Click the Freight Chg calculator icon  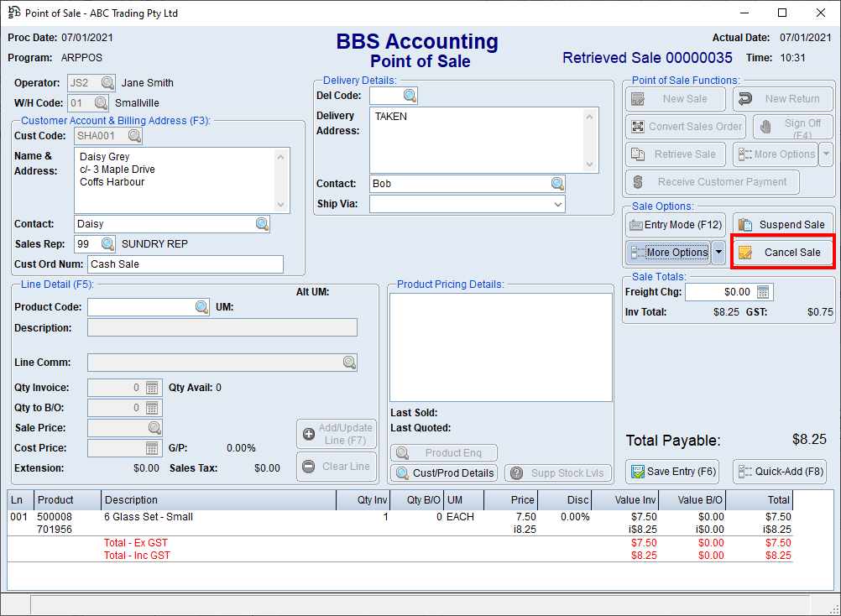point(763,292)
